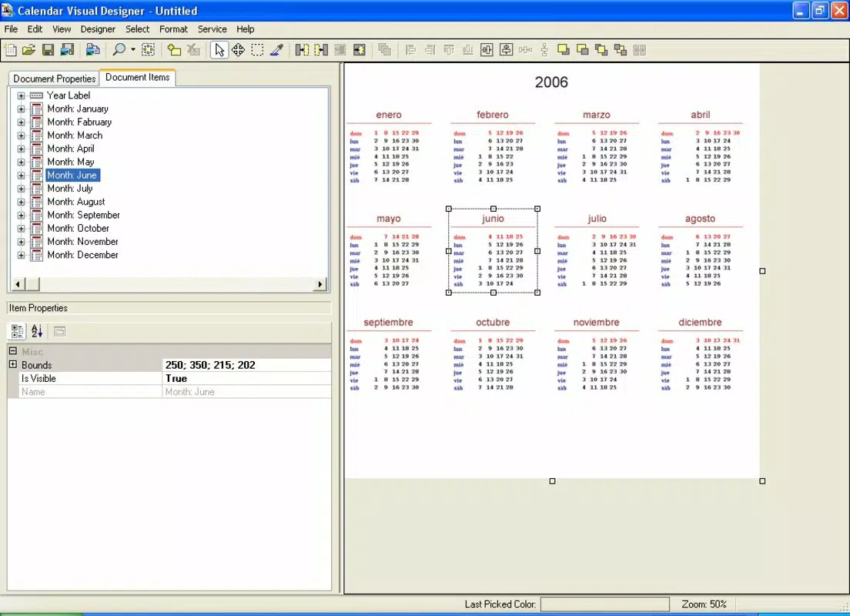
Task: Click the tree's horizontal scrollbar right arrow
Action: click(320, 284)
